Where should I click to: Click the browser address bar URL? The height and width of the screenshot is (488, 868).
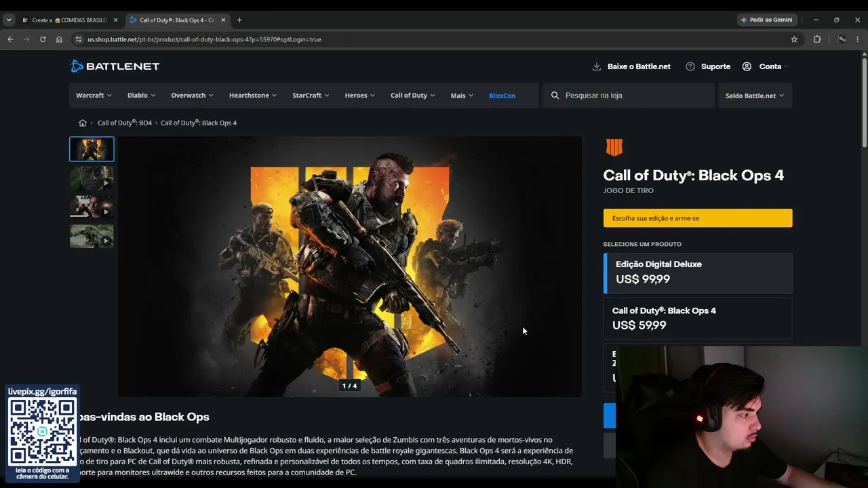point(204,39)
